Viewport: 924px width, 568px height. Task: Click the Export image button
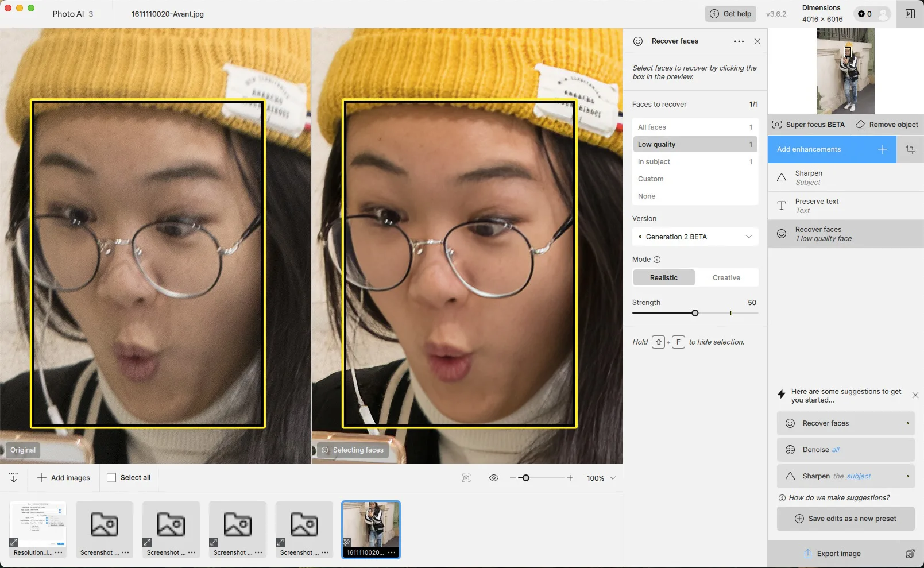point(832,554)
